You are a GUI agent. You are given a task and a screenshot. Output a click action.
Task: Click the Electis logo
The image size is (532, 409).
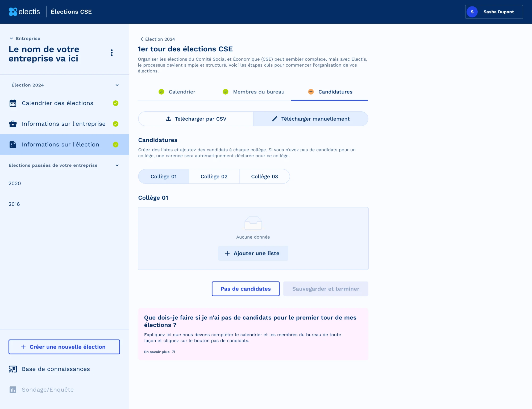[x=24, y=12]
